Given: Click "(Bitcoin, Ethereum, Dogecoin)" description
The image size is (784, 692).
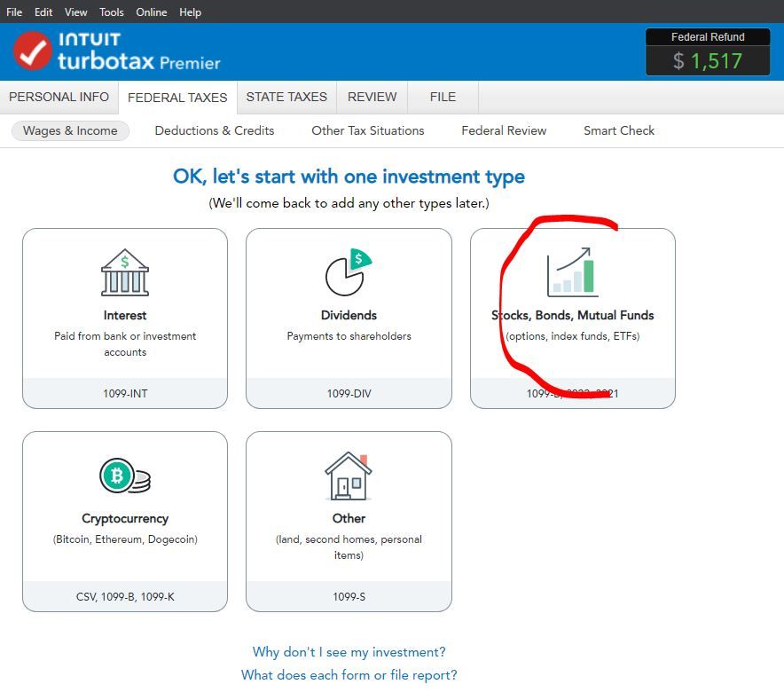Looking at the screenshot, I should [125, 539].
